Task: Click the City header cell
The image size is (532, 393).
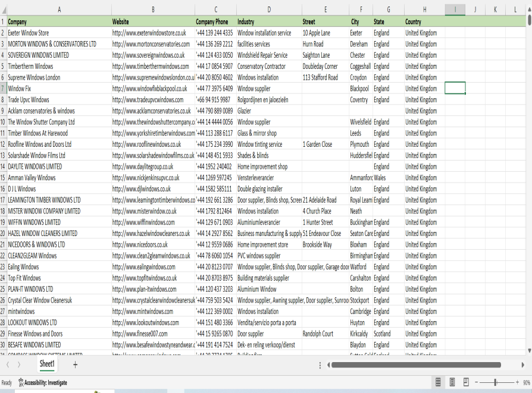Action: [361, 22]
